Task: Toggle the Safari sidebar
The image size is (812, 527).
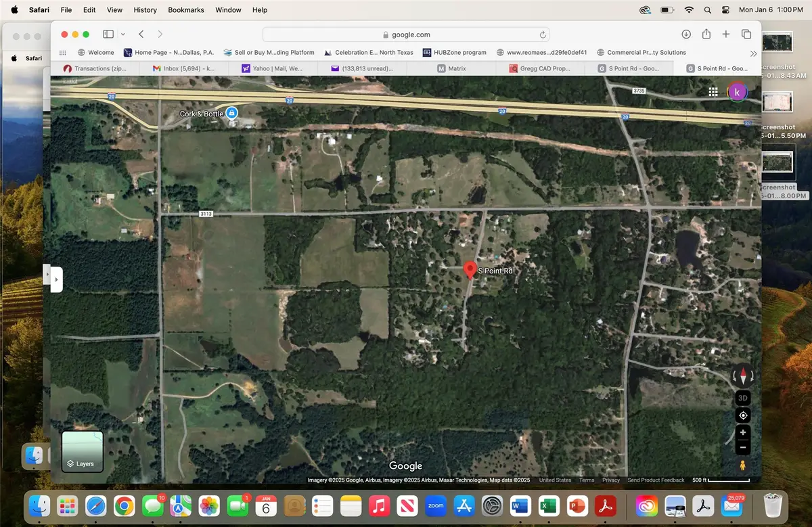Action: click(x=108, y=33)
